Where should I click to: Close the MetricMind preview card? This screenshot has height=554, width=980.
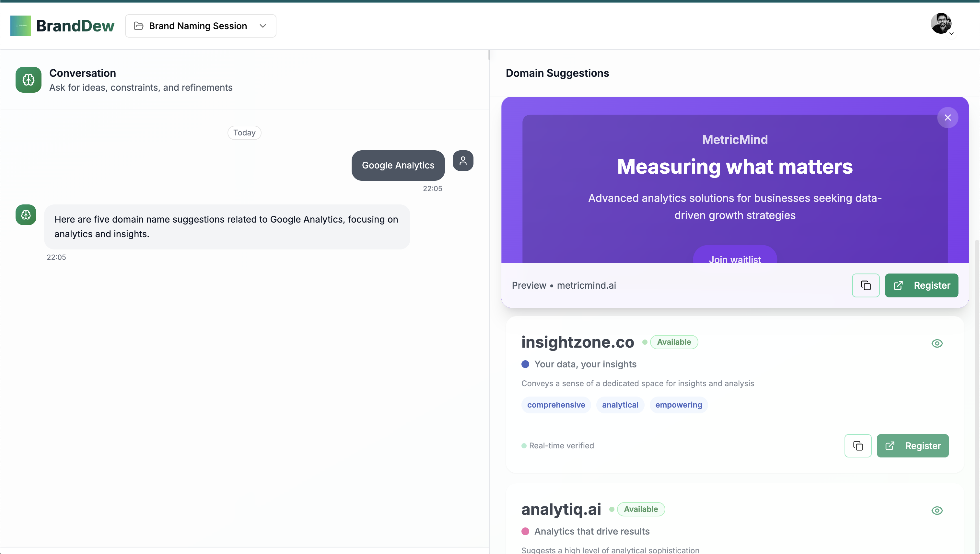click(x=947, y=118)
